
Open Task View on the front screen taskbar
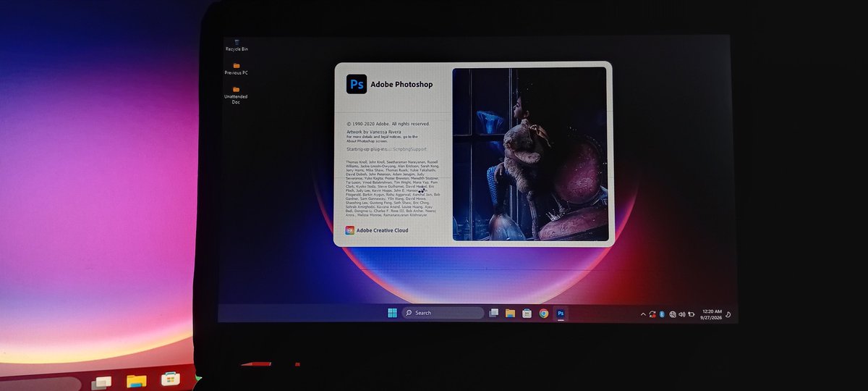point(494,313)
